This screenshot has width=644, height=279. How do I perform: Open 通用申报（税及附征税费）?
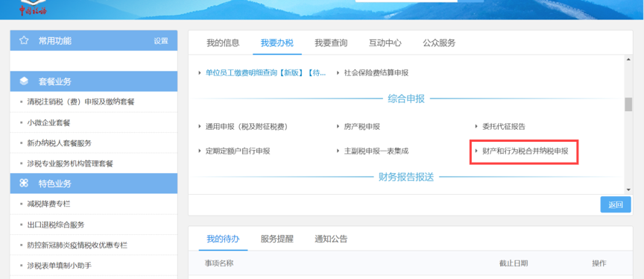[x=247, y=127]
